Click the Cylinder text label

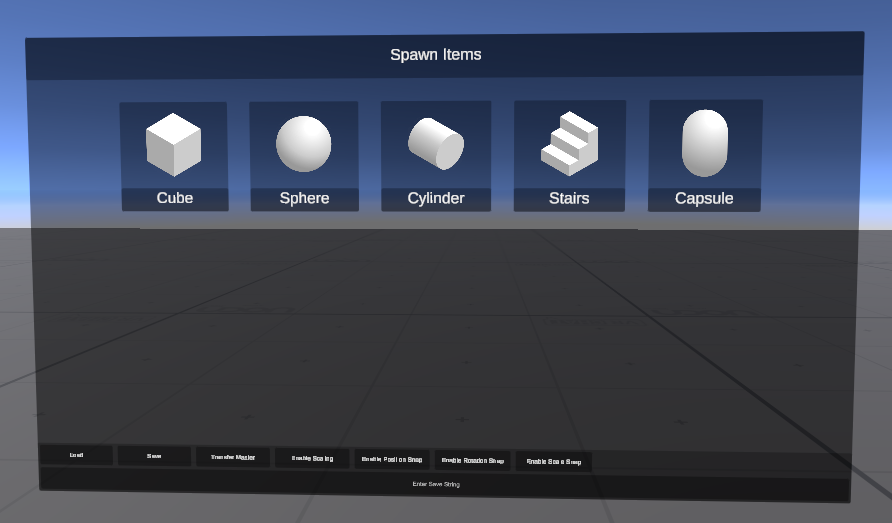point(436,198)
